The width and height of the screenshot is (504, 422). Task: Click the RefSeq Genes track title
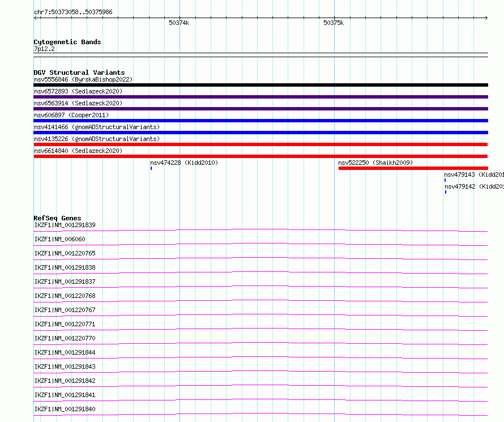(x=57, y=218)
